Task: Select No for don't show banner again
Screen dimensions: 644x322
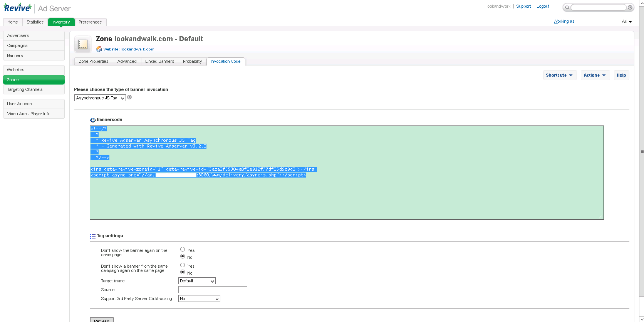Action: pos(183,256)
